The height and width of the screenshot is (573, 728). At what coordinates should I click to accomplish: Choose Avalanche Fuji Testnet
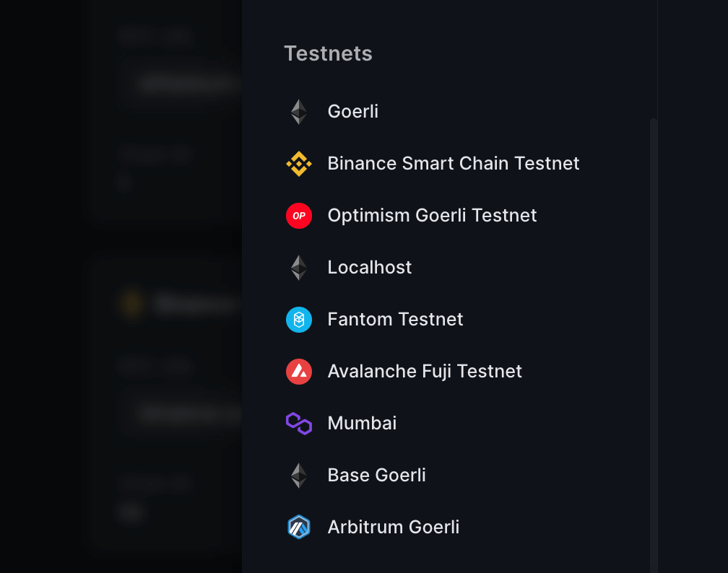[424, 372]
